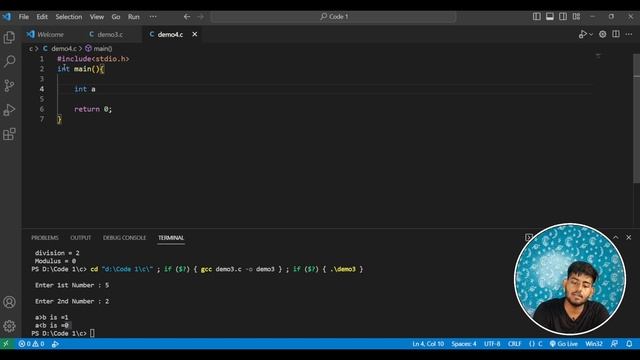Switch to the OUTPUT panel tab
This screenshot has width=640, height=360.
tap(80, 238)
